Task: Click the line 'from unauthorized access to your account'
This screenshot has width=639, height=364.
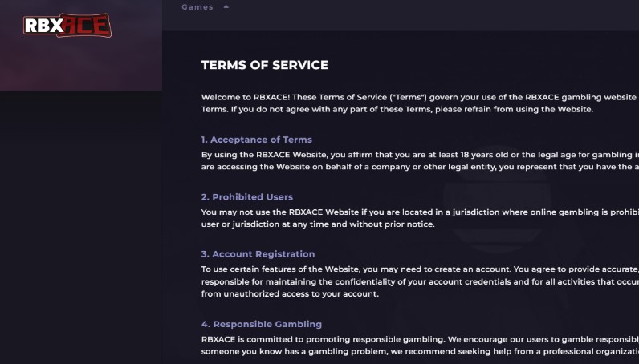Action: (x=290, y=294)
